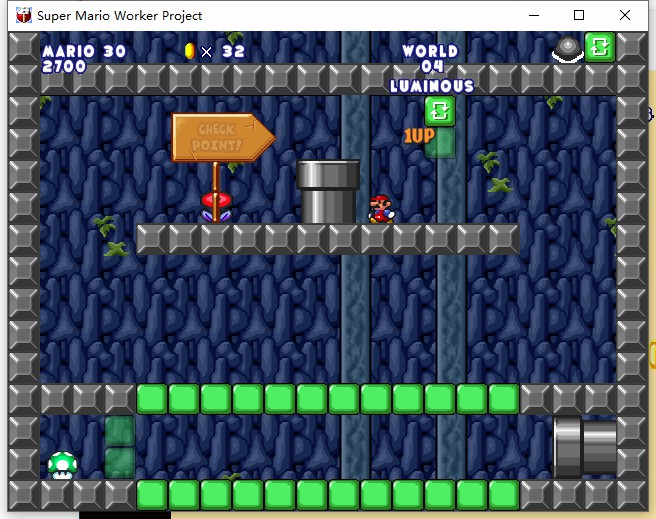This screenshot has height=519, width=656.
Task: Click the WORLD 04 label
Action: point(431,59)
